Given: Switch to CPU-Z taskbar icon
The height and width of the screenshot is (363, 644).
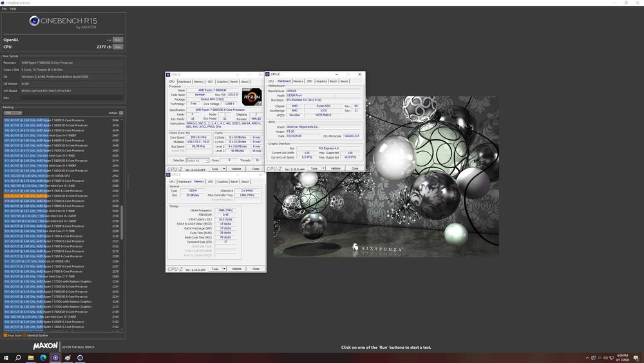Looking at the screenshot, I should 55,358.
